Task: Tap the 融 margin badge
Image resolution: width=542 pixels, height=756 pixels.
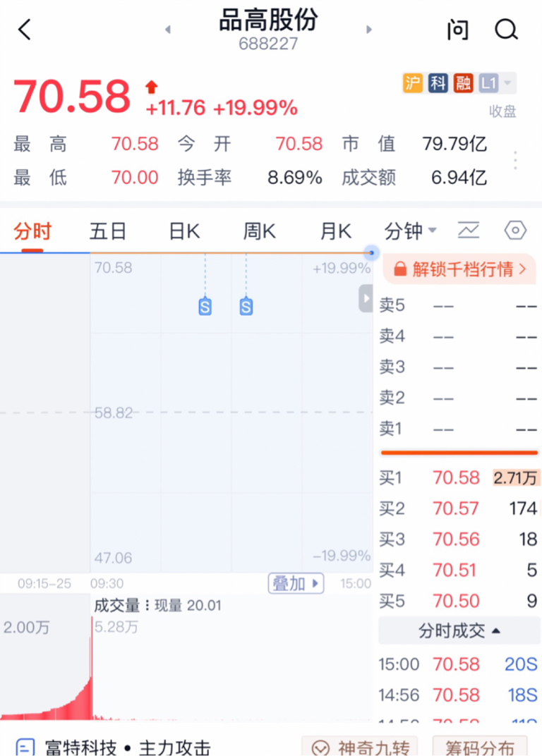Action: pos(463,83)
